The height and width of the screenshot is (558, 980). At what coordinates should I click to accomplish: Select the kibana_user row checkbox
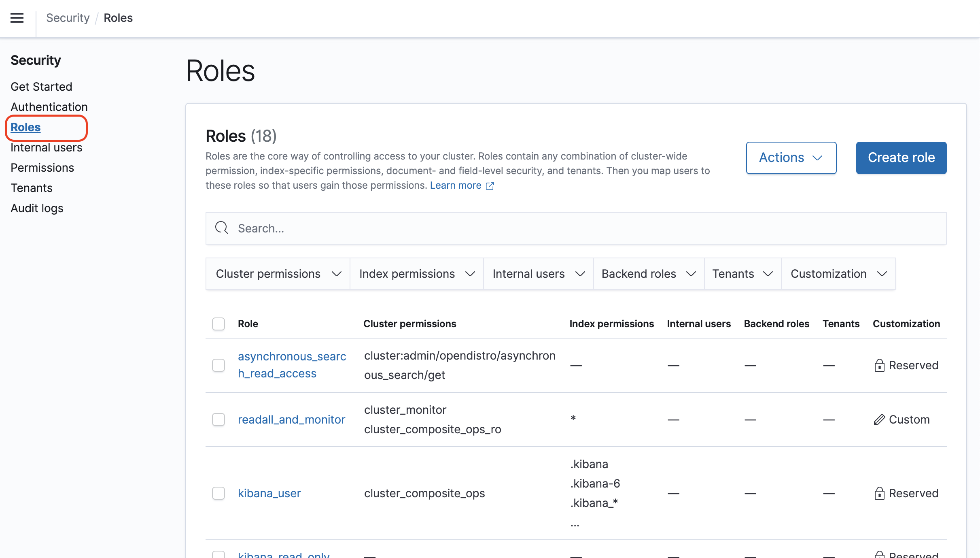pos(218,493)
